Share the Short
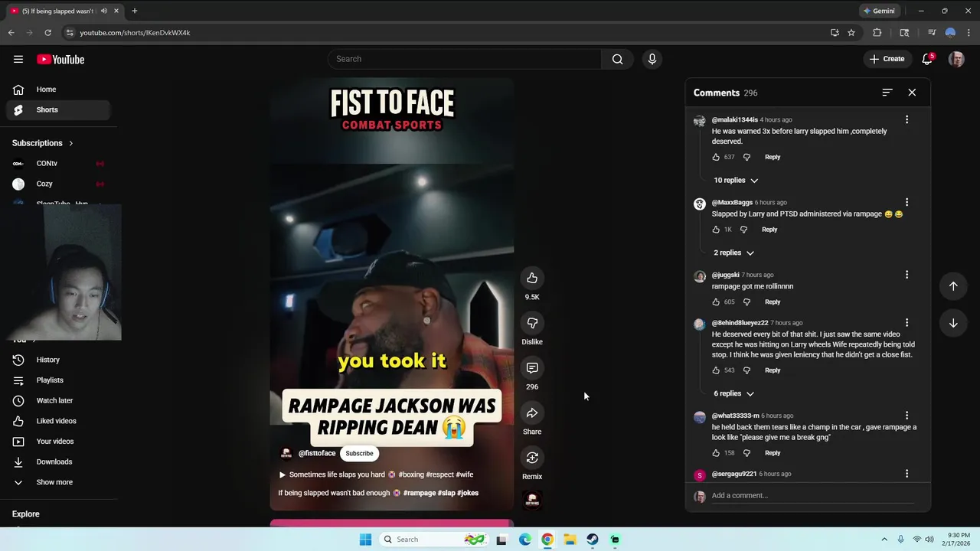980x551 pixels. [532, 413]
